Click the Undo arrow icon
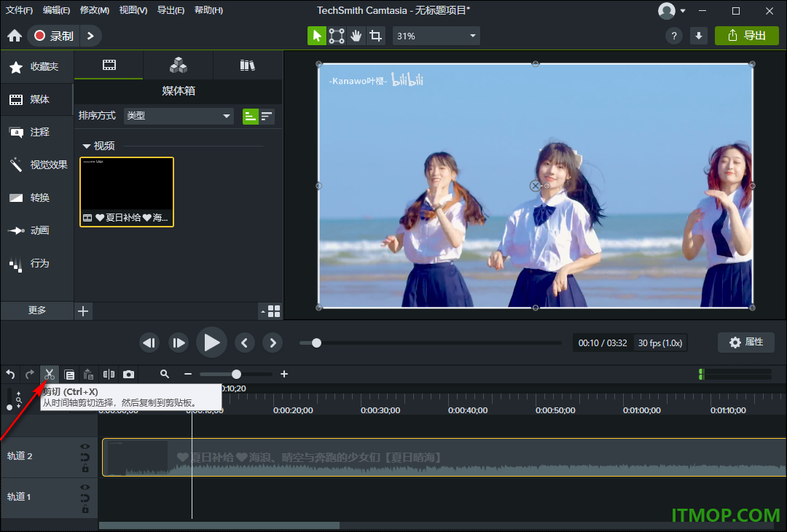 pos(10,375)
